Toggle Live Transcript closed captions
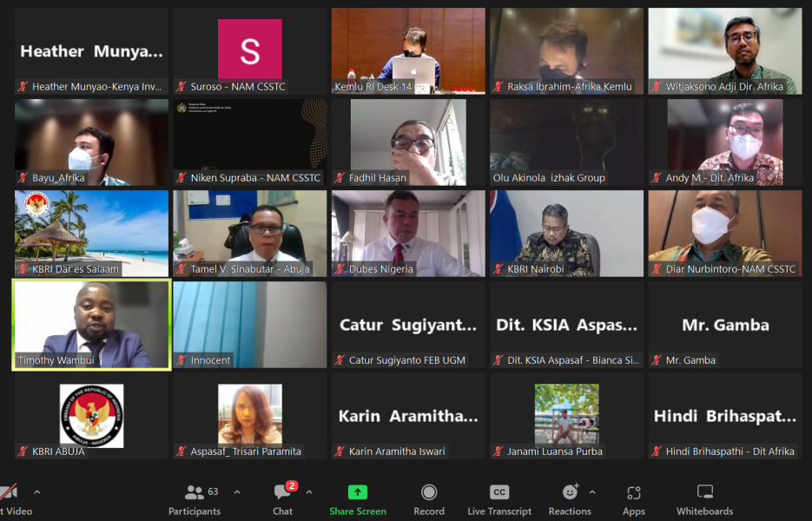Image resolution: width=812 pixels, height=521 pixels. 499,499
